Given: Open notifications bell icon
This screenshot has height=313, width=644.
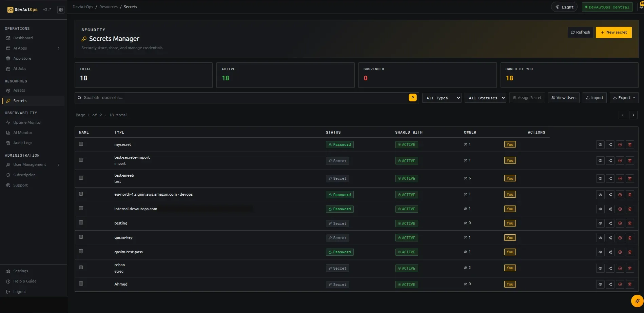Looking at the screenshot, I should (x=641, y=6).
